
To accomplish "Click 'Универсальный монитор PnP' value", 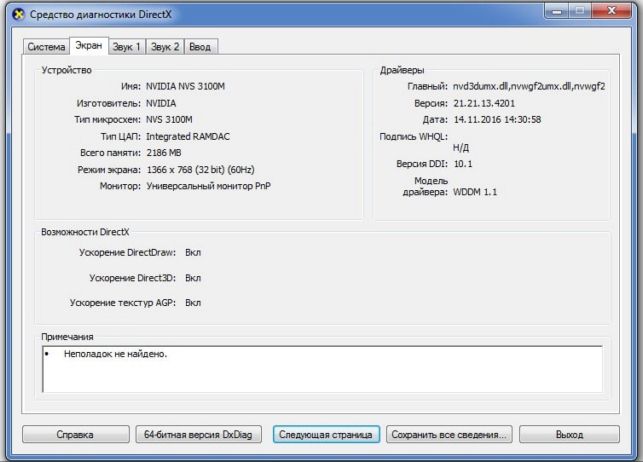I will (x=208, y=186).
